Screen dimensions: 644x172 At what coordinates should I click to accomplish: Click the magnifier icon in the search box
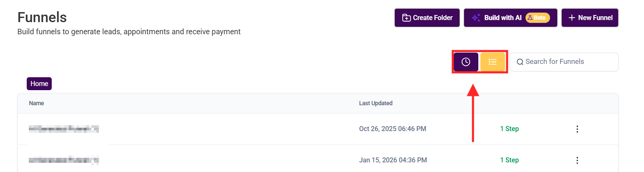coord(520,62)
